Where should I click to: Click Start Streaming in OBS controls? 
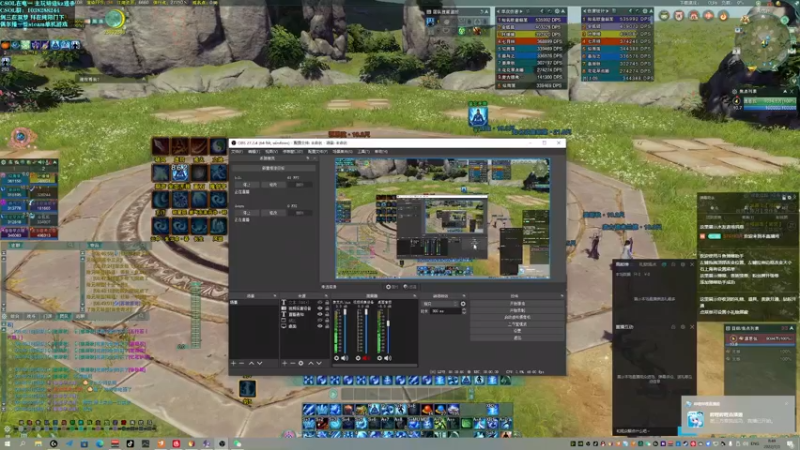pos(517,303)
